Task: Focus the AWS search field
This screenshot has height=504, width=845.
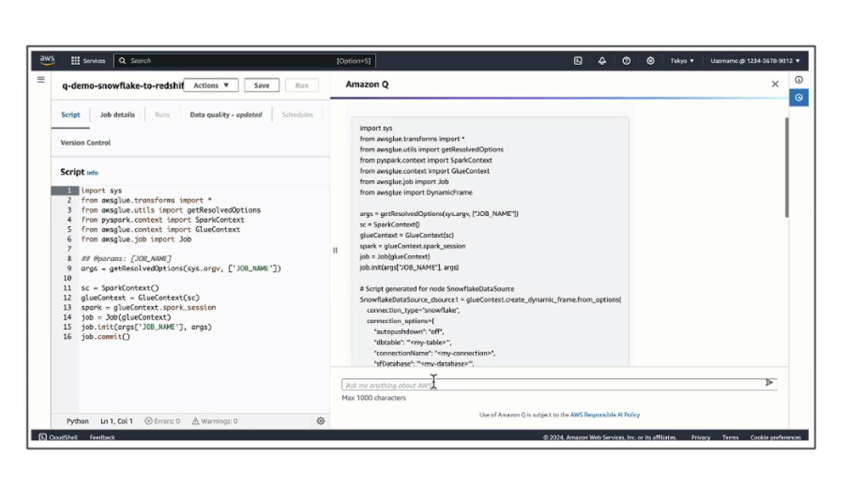Action: 244,61
